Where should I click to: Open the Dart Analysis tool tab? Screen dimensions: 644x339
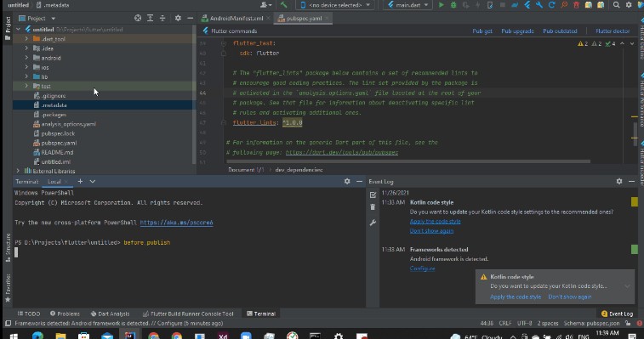(x=110, y=314)
